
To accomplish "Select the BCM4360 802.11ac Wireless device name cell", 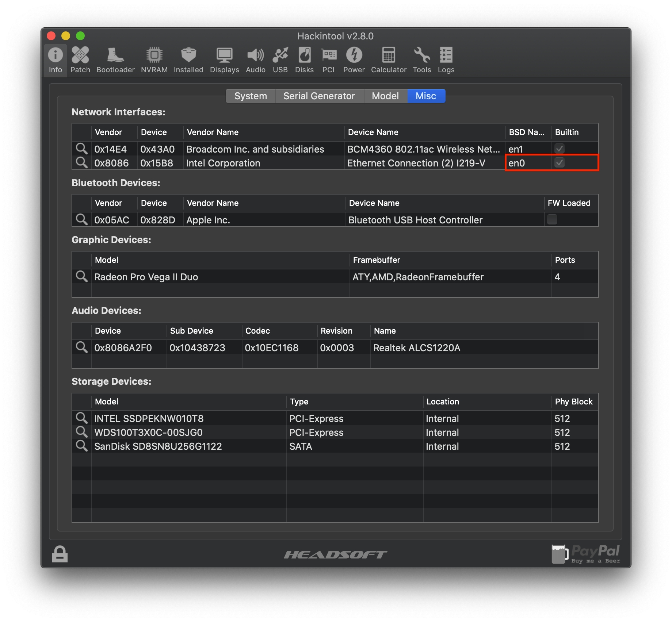I will pos(424,149).
